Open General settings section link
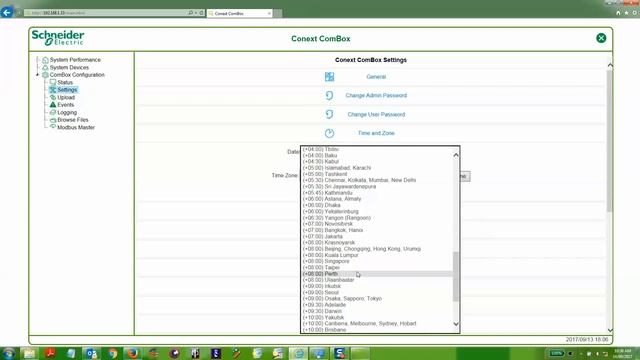The height and width of the screenshot is (360, 640). (376, 77)
